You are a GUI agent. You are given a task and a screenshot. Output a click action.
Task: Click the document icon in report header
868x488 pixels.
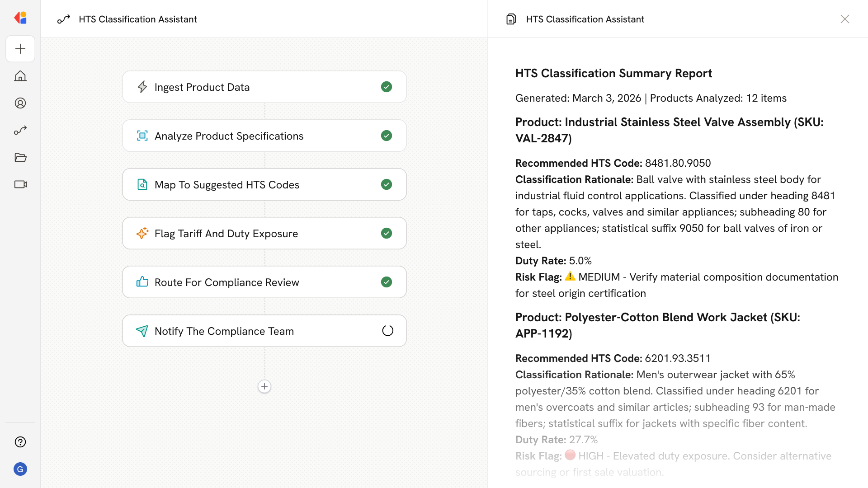511,19
